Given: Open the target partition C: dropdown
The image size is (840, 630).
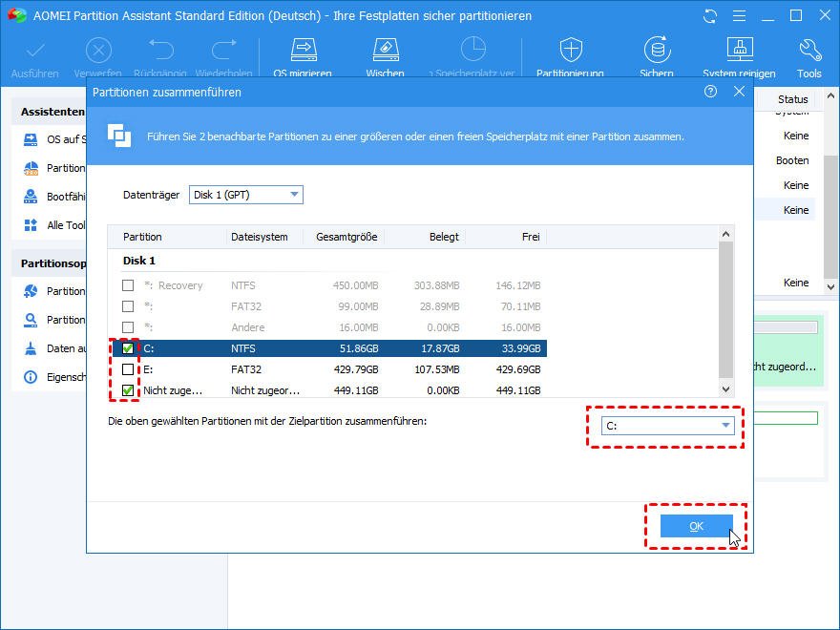Looking at the screenshot, I should click(667, 426).
